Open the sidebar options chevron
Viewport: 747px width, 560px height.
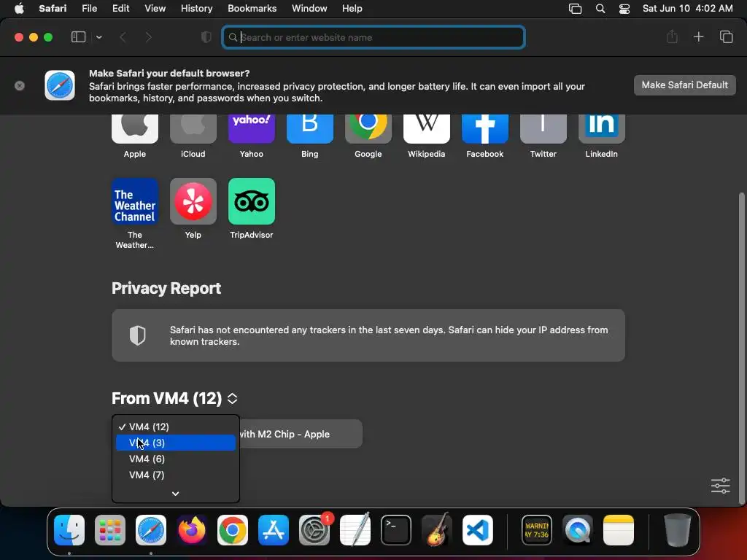pyautogui.click(x=98, y=37)
